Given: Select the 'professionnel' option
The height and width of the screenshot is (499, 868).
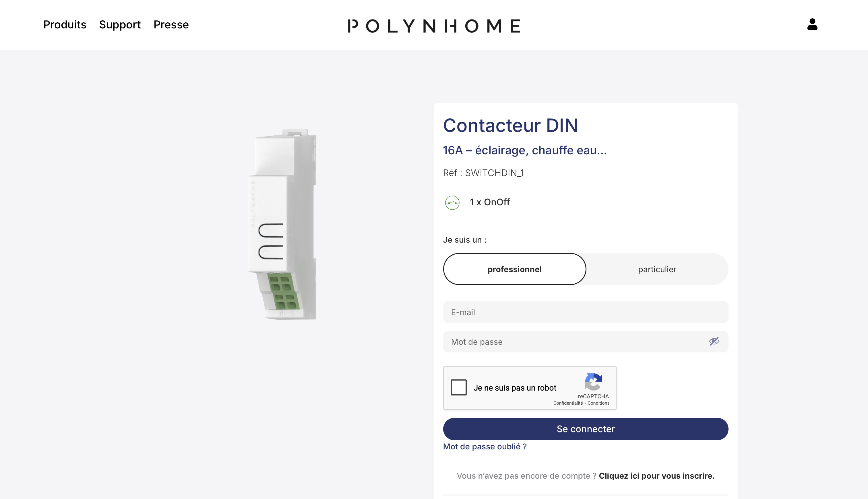Looking at the screenshot, I should (514, 269).
